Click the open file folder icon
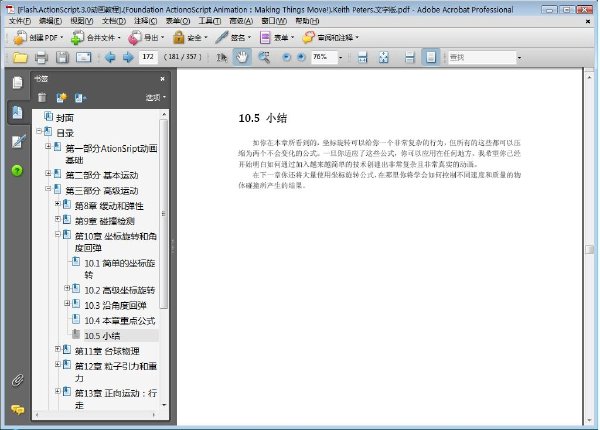600x430 pixels. (20, 57)
